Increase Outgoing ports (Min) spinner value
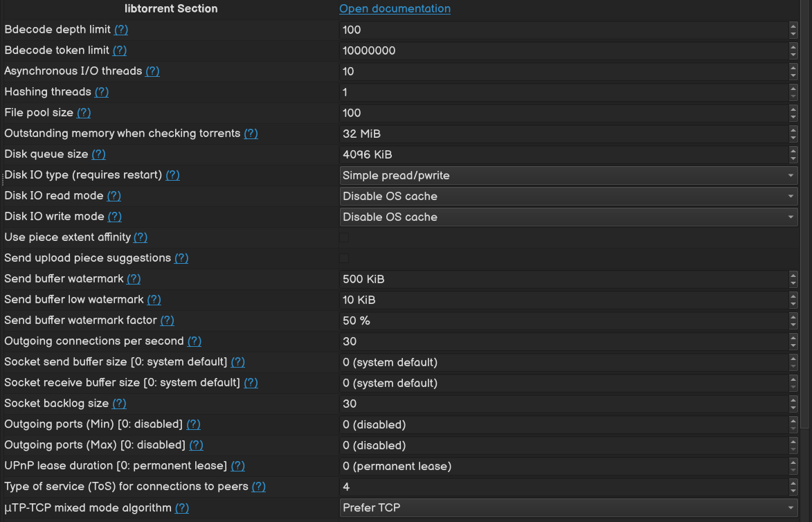 click(793, 420)
